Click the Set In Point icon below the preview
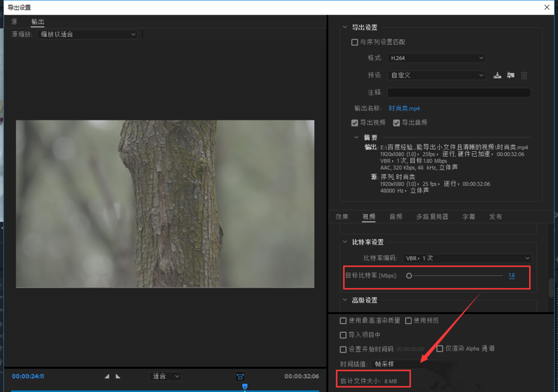This screenshot has width=558, height=392. (x=106, y=376)
